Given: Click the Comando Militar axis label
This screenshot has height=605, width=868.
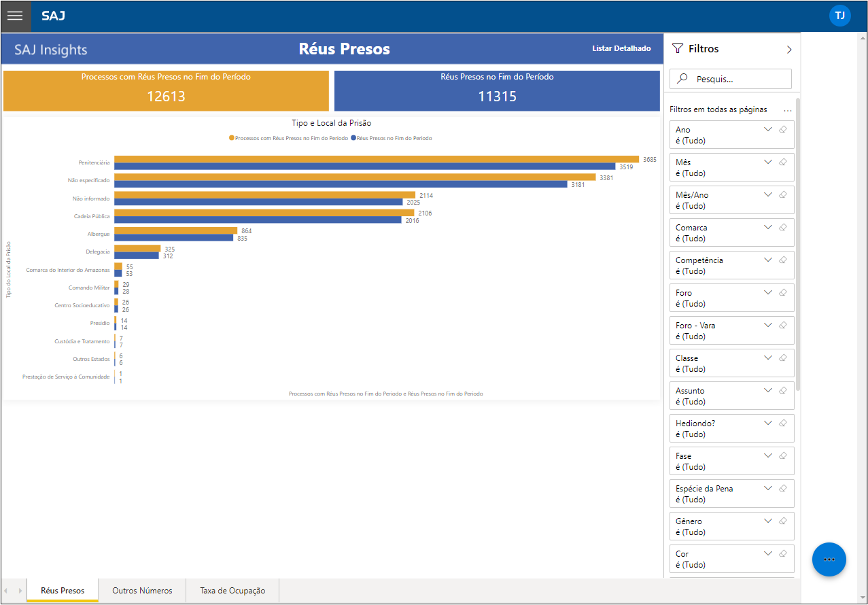Looking at the screenshot, I should tap(89, 288).
